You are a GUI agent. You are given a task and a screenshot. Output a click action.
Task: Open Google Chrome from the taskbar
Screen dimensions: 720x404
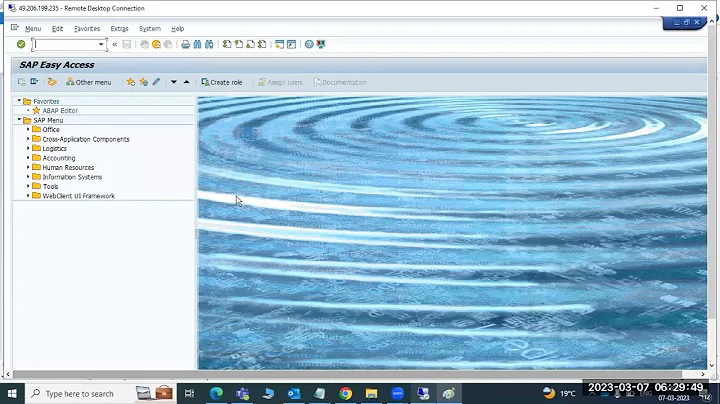[346, 393]
